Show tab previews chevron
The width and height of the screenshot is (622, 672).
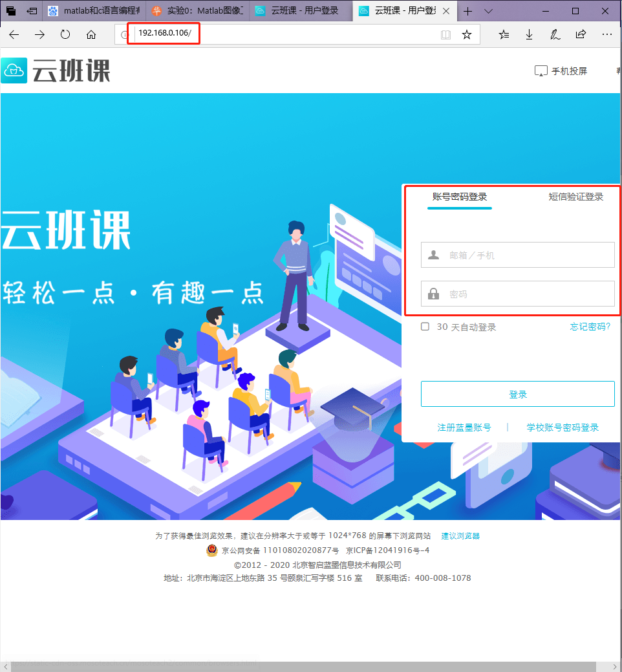pyautogui.click(x=488, y=11)
